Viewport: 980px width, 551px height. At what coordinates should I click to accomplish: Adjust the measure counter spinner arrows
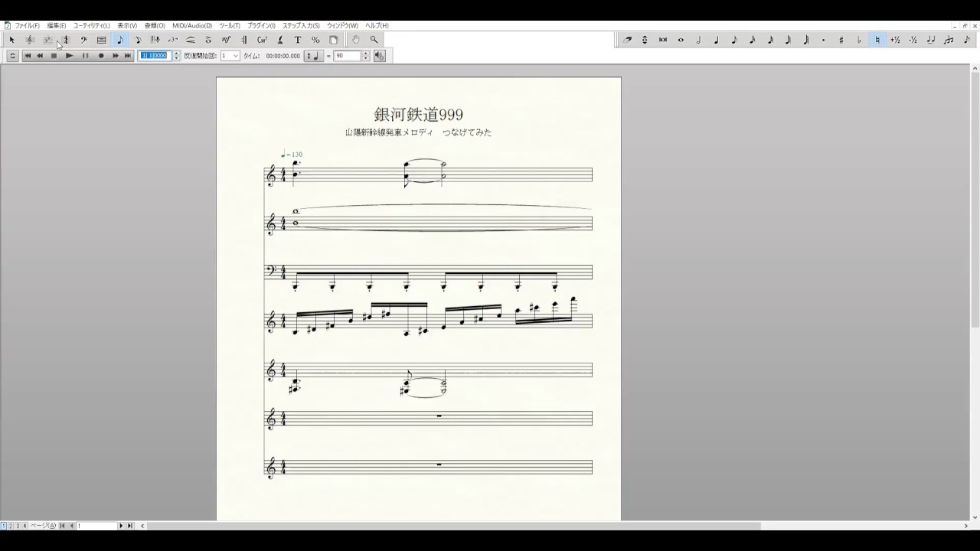(177, 56)
